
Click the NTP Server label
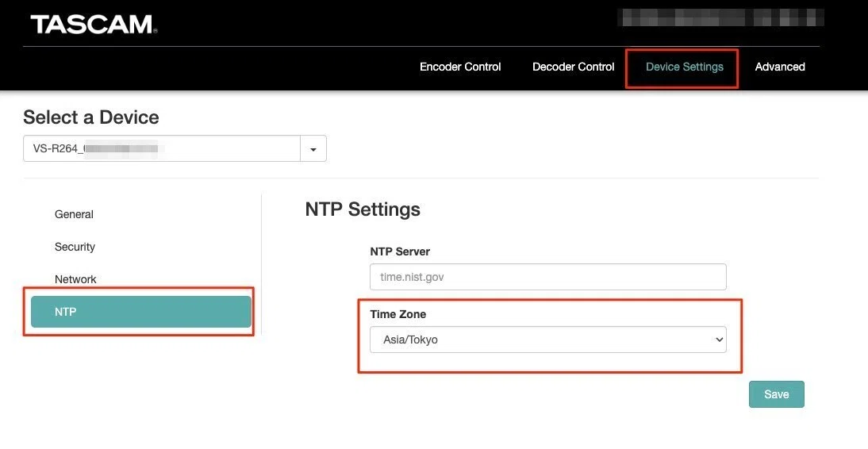[400, 251]
